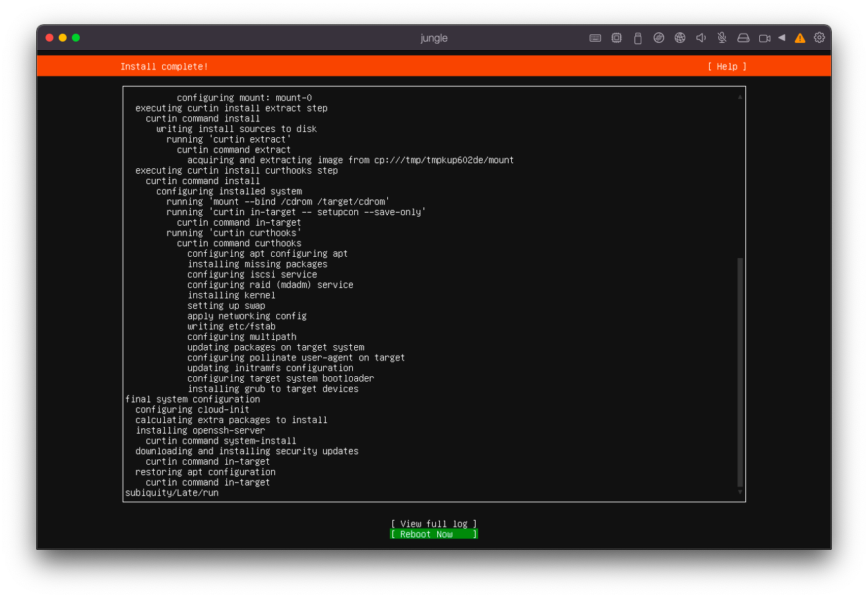Click the speaker volume icon
The width and height of the screenshot is (868, 598).
pyautogui.click(x=700, y=38)
